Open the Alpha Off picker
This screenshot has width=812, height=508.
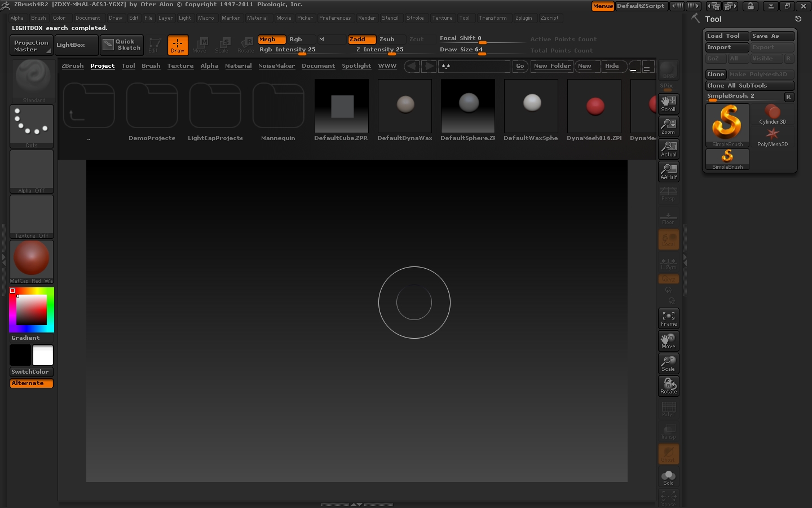pos(32,171)
